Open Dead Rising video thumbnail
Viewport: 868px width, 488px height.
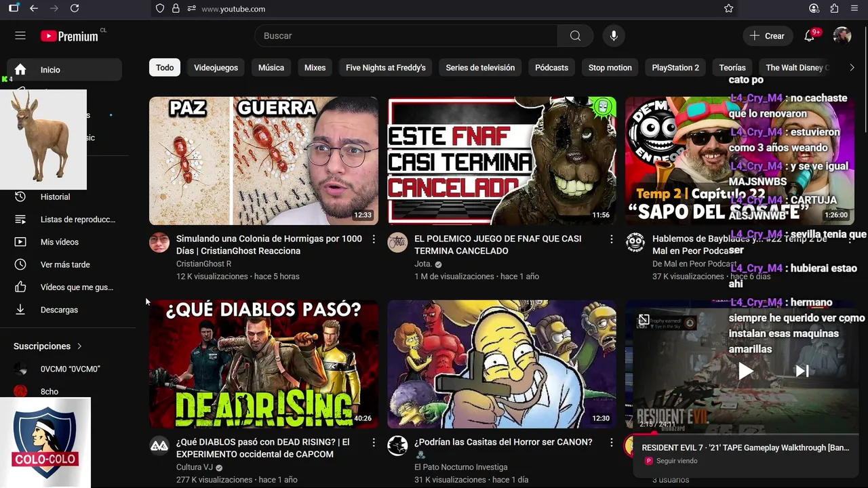[x=264, y=364]
